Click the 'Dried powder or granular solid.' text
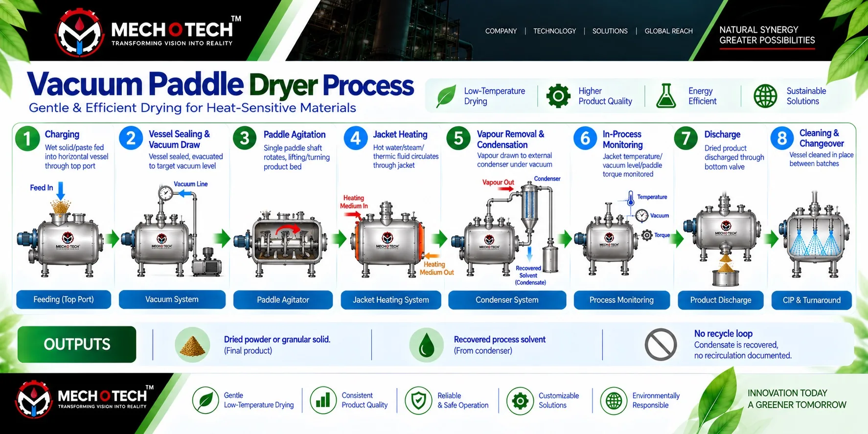The height and width of the screenshot is (434, 868). 277,339
